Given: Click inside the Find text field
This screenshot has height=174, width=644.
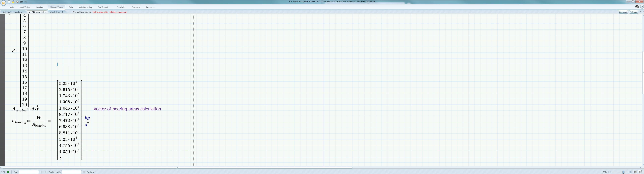Looking at the screenshot, I should [x=29, y=172].
